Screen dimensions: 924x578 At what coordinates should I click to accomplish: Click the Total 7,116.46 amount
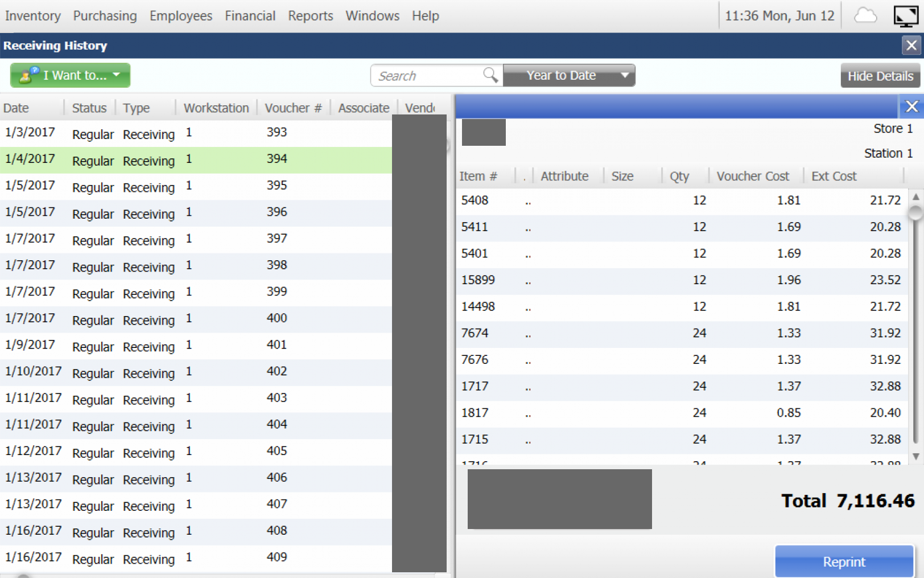[x=848, y=501]
